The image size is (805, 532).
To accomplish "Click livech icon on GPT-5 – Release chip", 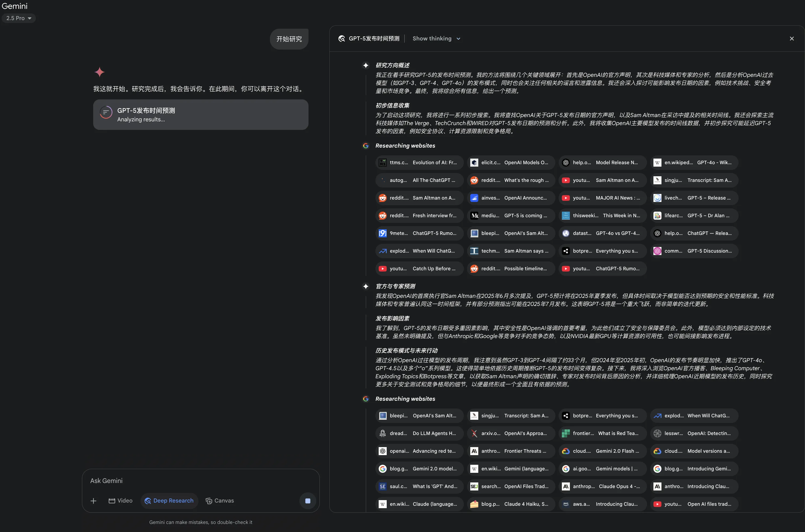I will pyautogui.click(x=657, y=198).
